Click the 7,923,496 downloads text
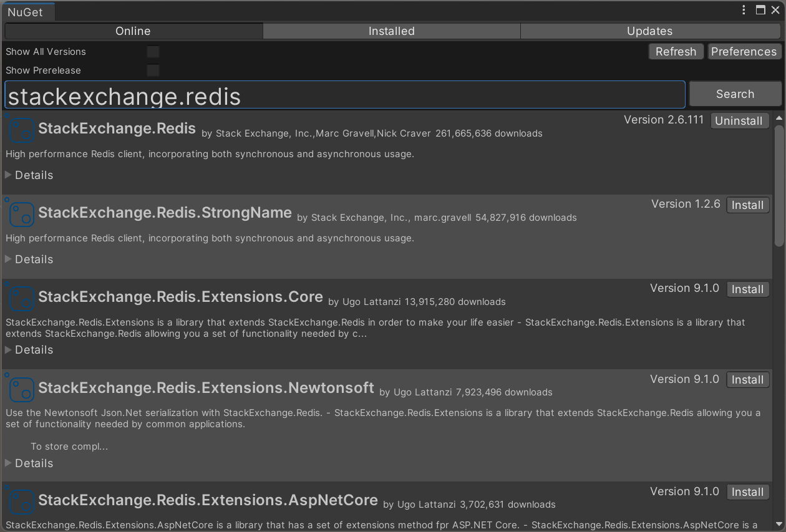Image resolution: width=786 pixels, height=532 pixels. pos(504,392)
